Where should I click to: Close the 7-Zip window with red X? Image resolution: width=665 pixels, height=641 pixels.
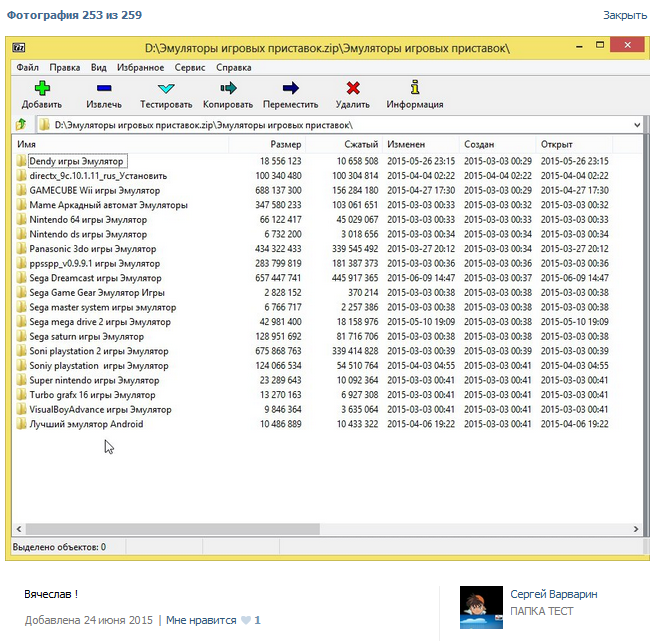tap(627, 45)
